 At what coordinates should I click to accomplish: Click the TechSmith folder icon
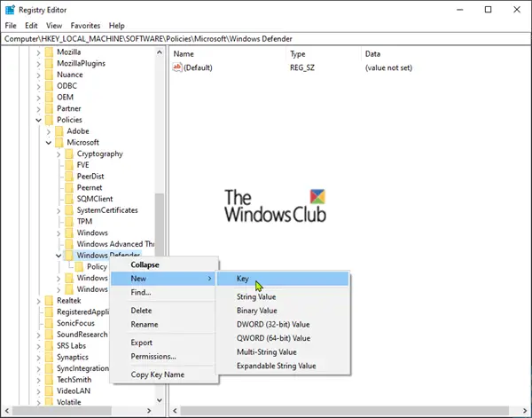point(49,380)
